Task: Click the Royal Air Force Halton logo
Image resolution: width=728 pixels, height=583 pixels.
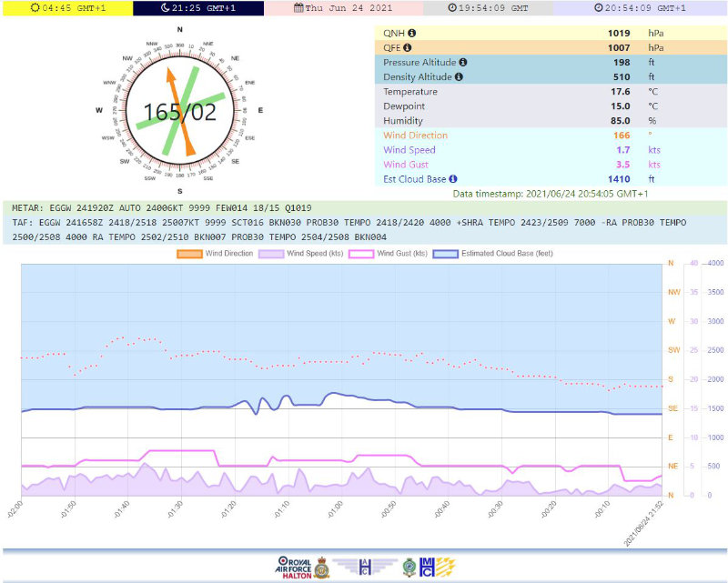Action: 302,568
